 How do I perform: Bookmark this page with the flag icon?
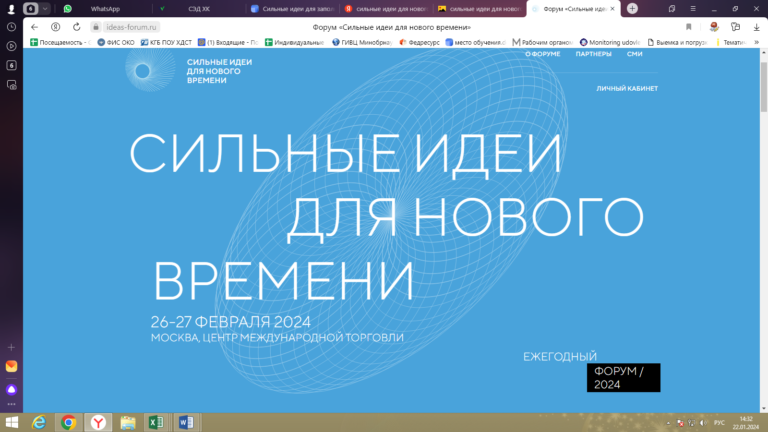pyautogui.click(x=689, y=27)
